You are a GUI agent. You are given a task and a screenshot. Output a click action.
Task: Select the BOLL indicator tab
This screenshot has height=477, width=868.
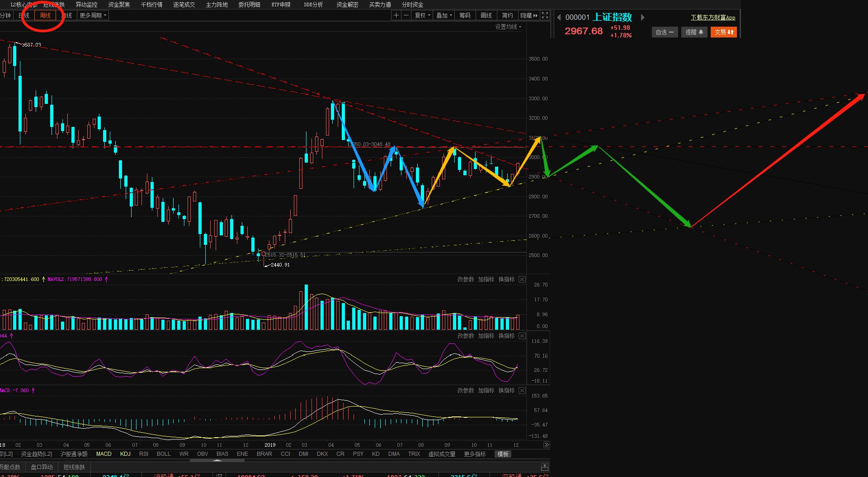click(x=164, y=454)
